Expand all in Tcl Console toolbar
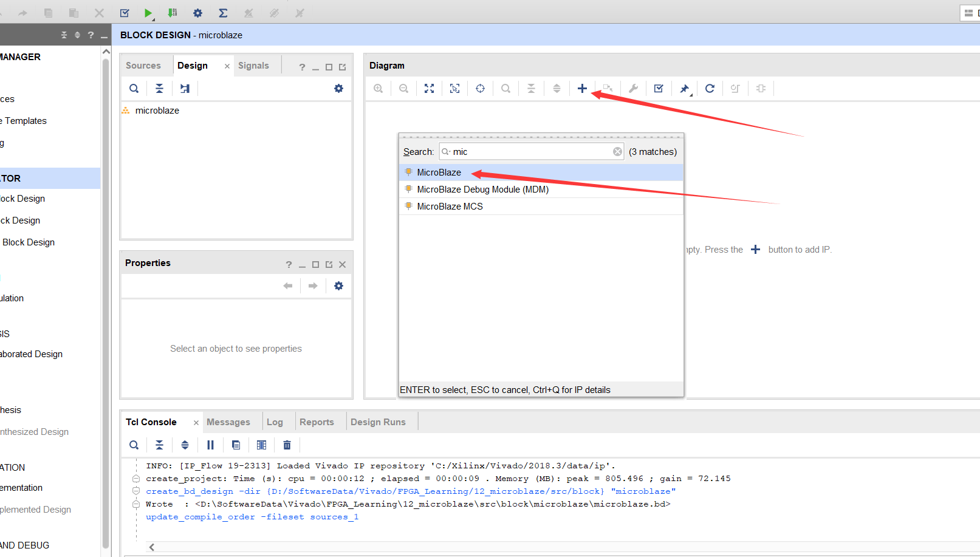The image size is (980, 557). pos(185,445)
